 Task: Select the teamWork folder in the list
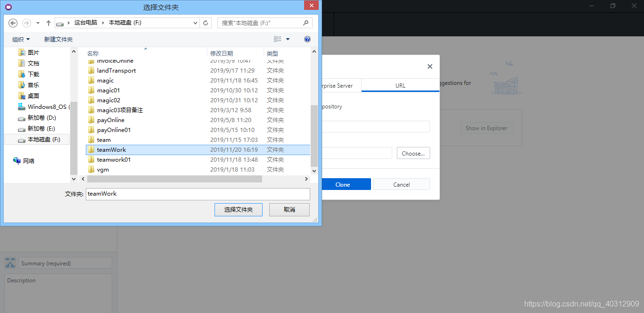(111, 149)
